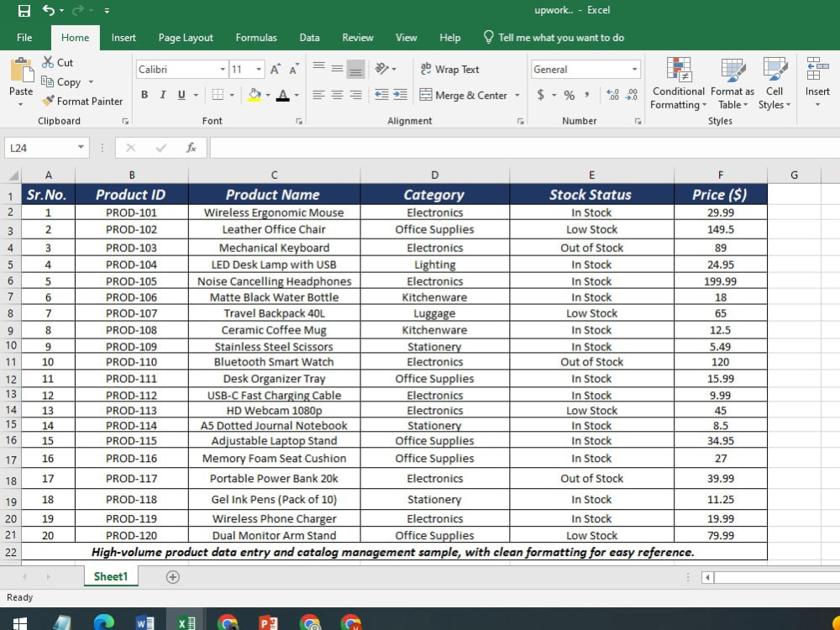Select Middle Align icon
This screenshot has width=840, height=630.
(337, 69)
